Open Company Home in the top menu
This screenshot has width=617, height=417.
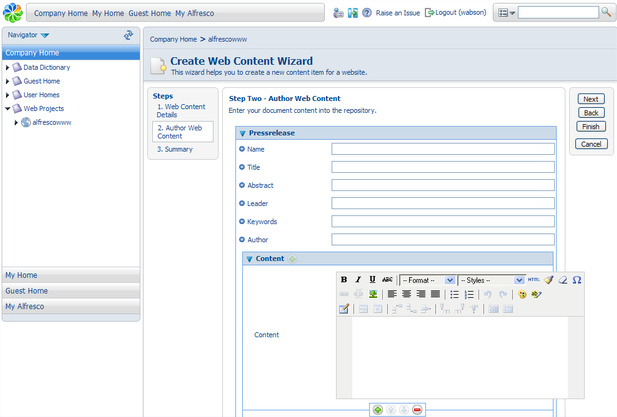coord(61,13)
